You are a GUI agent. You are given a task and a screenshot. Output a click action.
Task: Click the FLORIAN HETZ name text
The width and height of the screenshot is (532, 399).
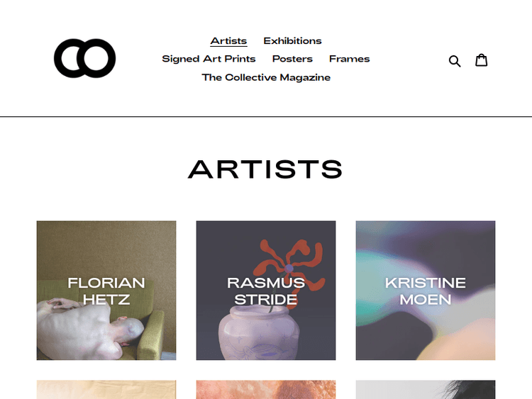tap(106, 291)
